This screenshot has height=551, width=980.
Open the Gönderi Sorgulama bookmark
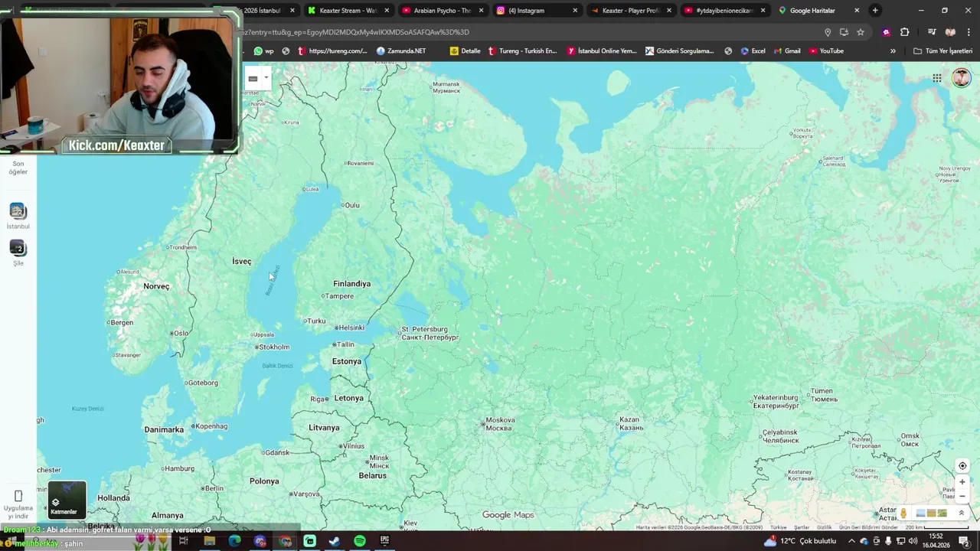[x=680, y=51]
